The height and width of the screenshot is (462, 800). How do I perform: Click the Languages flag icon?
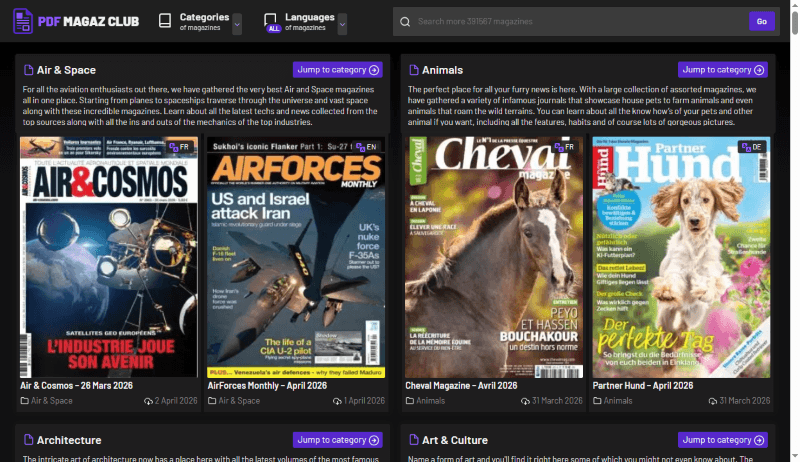click(270, 19)
